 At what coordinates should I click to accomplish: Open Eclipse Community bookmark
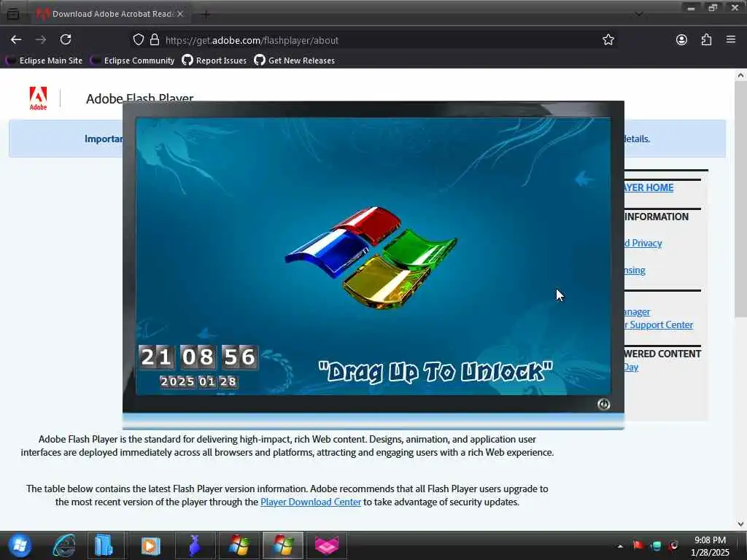pos(133,61)
